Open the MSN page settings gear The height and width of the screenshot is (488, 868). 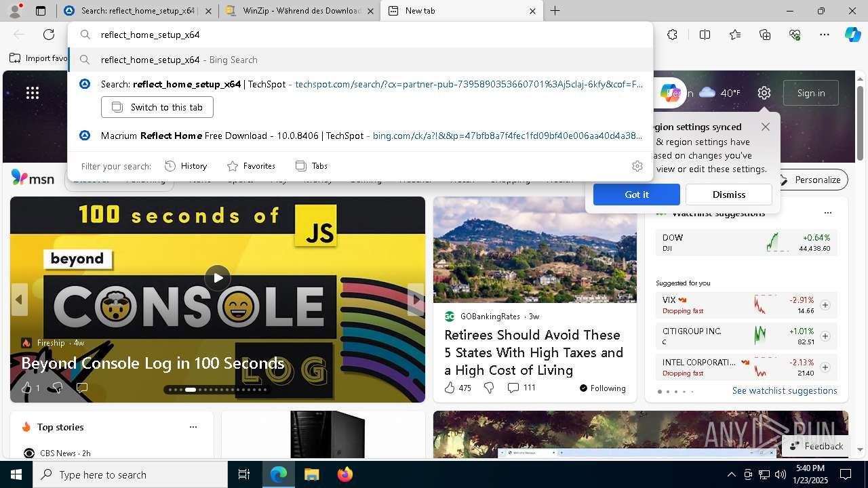pyautogui.click(x=764, y=93)
